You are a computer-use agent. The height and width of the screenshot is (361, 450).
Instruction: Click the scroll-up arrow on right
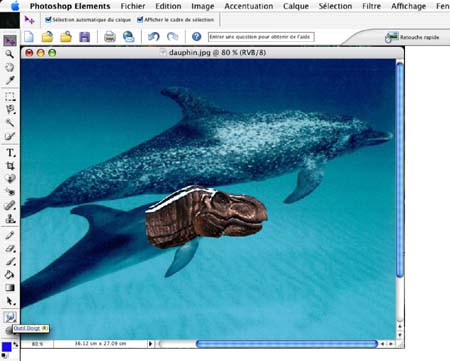[400, 326]
